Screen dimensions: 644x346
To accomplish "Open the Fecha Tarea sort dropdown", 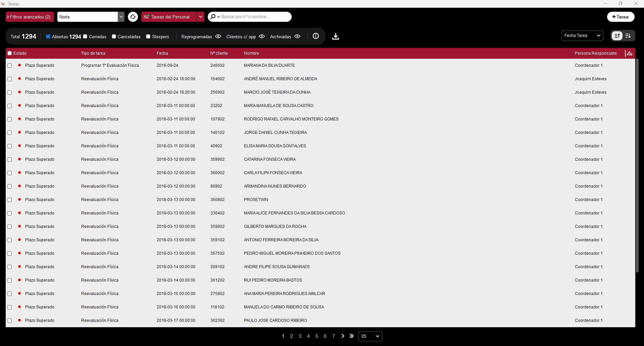I will pyautogui.click(x=582, y=36).
